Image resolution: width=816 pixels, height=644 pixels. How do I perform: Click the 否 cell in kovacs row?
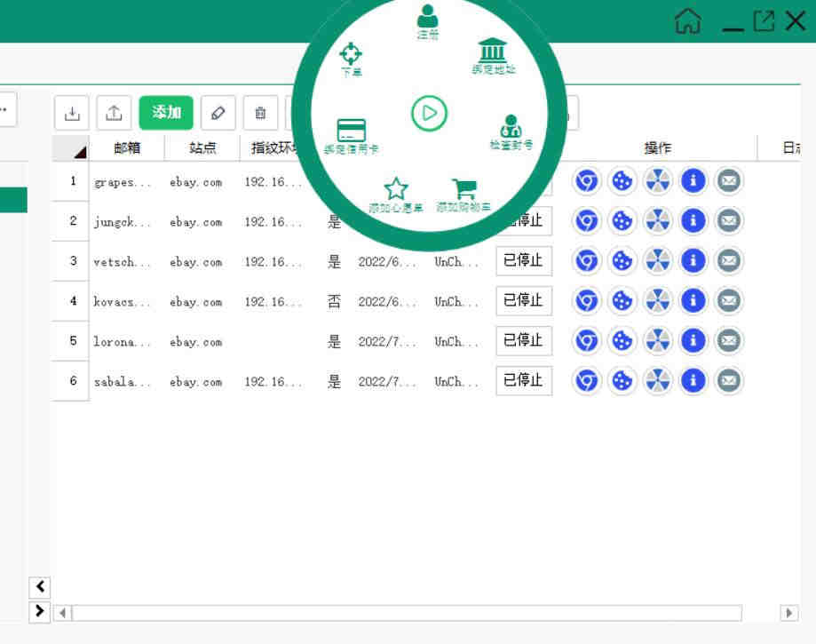click(334, 301)
